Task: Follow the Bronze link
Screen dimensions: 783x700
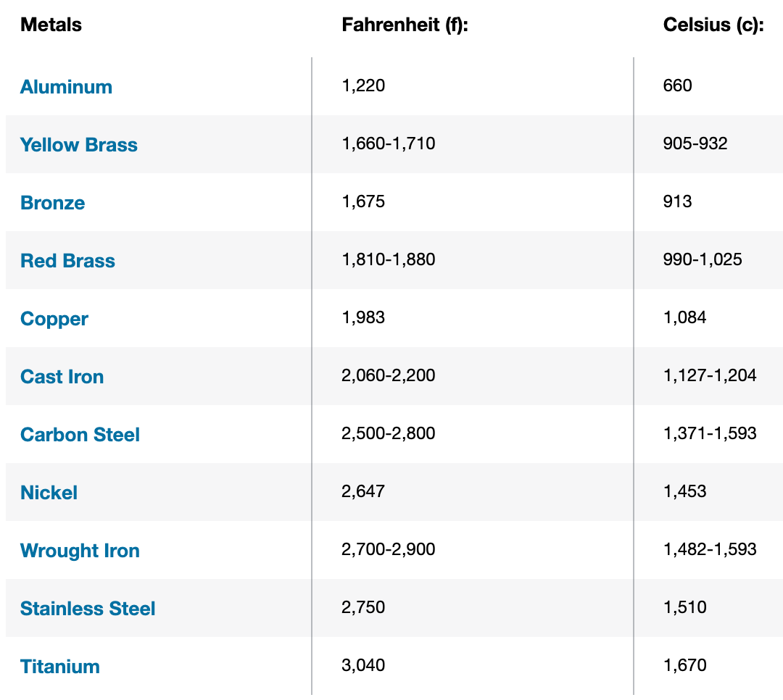Action: coord(52,203)
